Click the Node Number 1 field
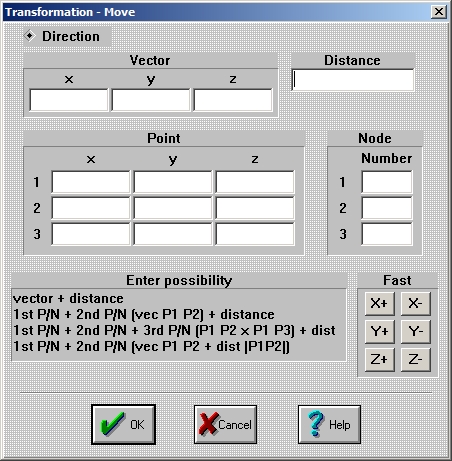Viewport: 452px width, 461px height. (387, 182)
